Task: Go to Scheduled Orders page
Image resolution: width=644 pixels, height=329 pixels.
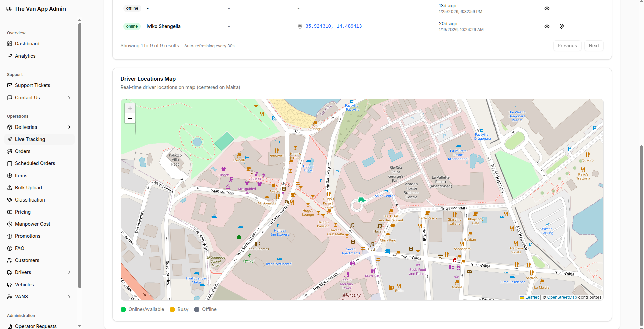Action: click(35, 163)
